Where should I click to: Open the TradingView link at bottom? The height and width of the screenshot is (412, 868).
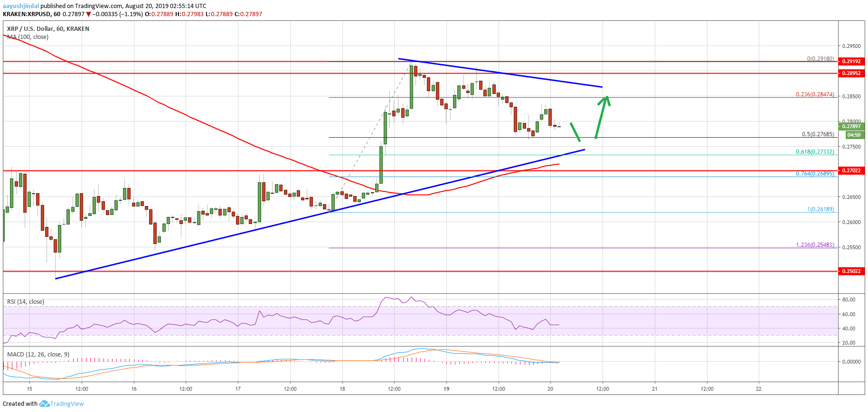pos(67,404)
